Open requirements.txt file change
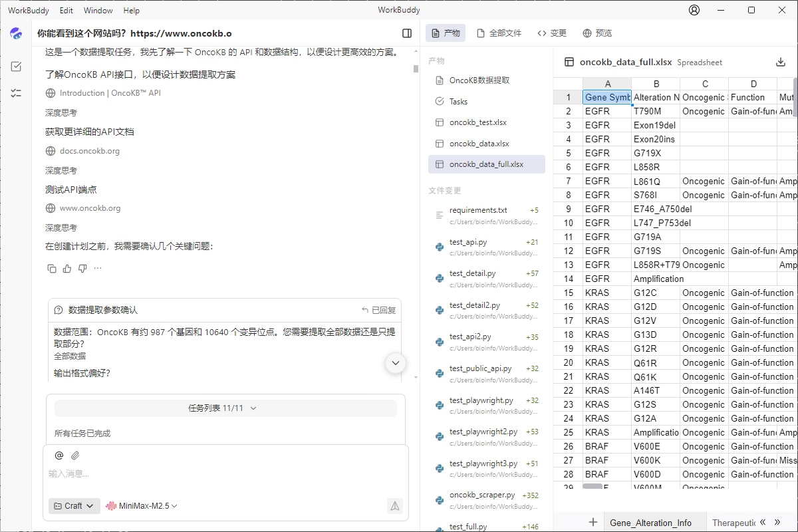This screenshot has width=798, height=532. [487, 215]
